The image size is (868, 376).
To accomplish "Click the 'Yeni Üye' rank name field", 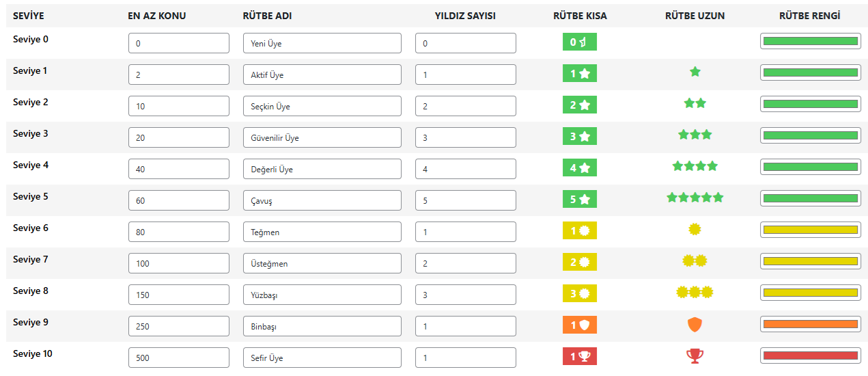I will pos(322,43).
